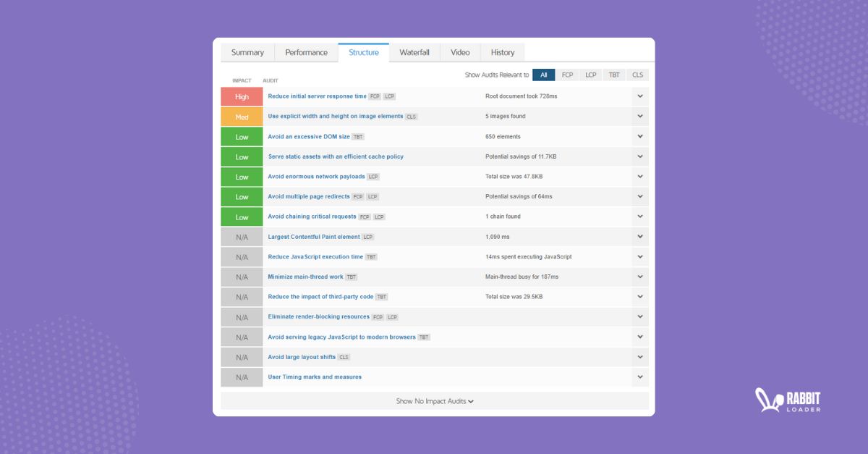
Task: Open the Performance tab
Action: pyautogui.click(x=306, y=52)
